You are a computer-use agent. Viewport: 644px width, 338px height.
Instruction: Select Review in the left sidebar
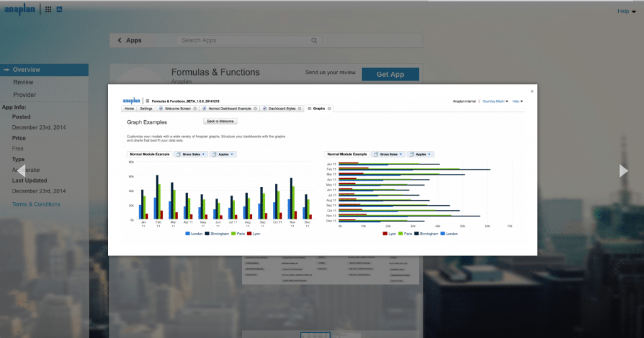23,82
